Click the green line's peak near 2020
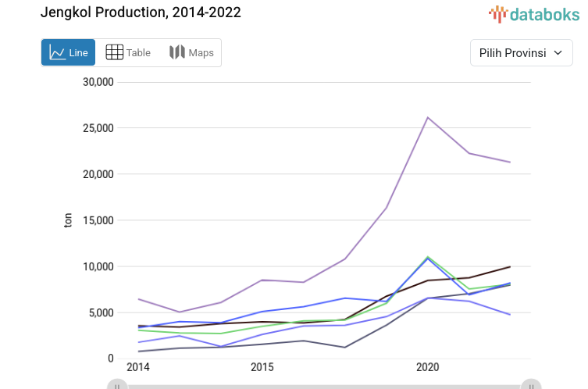The width and height of the screenshot is (588, 389). point(428,256)
